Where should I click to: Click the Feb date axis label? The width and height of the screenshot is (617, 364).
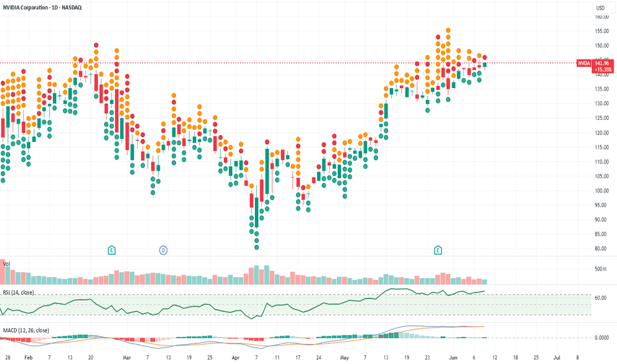pos(28,357)
